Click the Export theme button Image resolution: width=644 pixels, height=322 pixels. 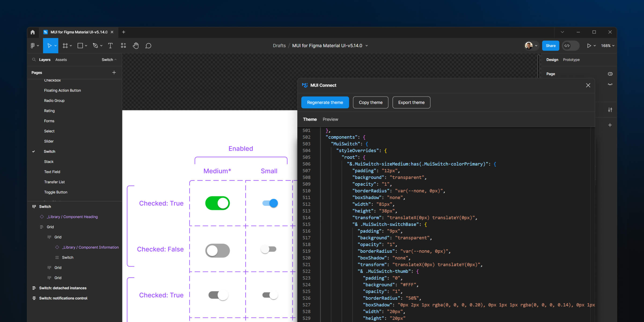click(x=411, y=102)
